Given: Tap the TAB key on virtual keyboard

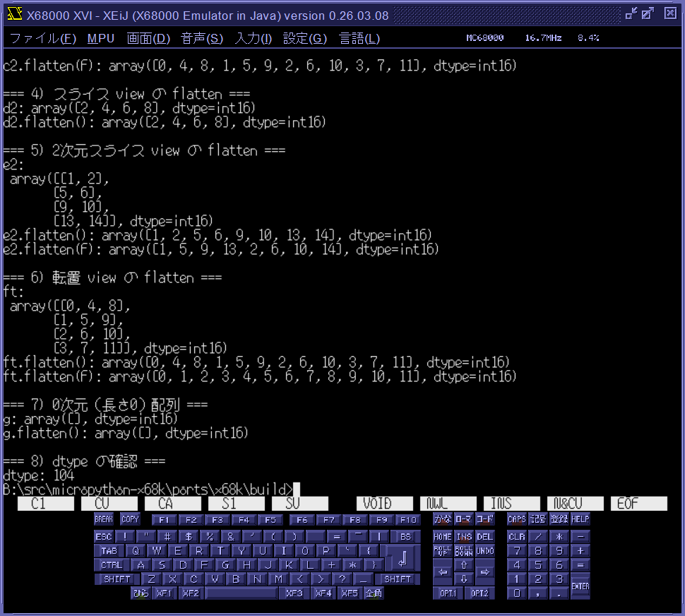Looking at the screenshot, I should coord(109,551).
